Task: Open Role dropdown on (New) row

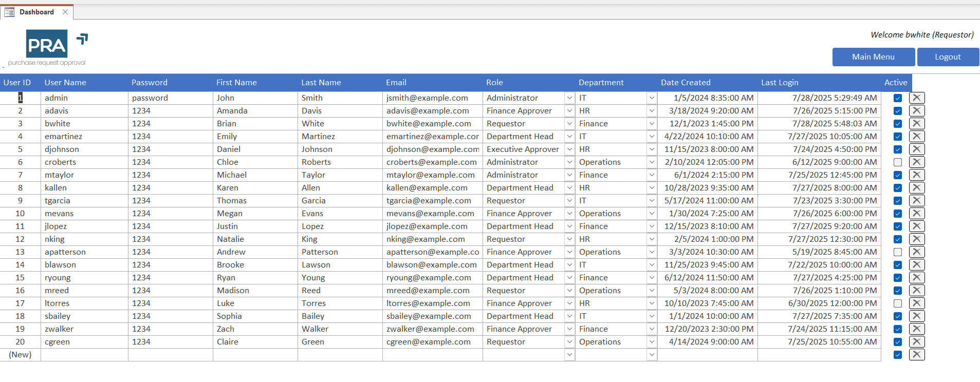Action: coord(569,354)
